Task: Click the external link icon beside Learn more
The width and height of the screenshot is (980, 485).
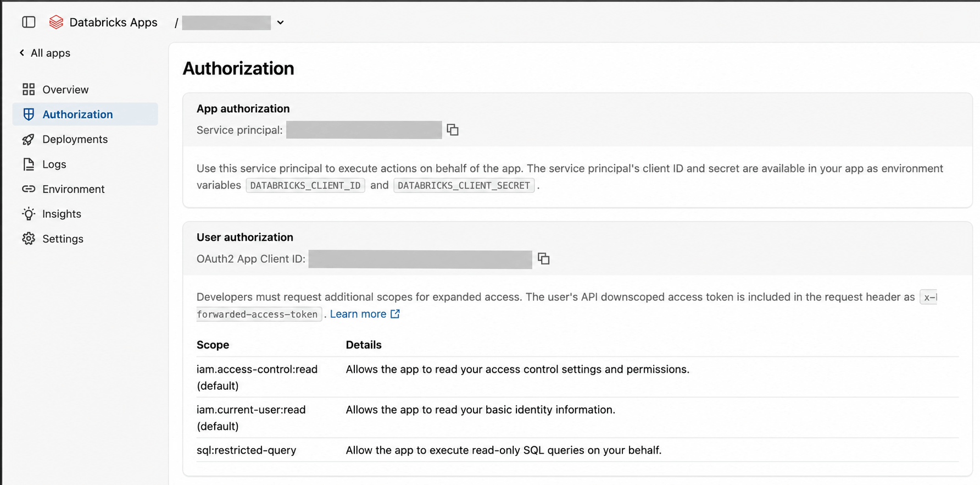Action: (x=395, y=313)
